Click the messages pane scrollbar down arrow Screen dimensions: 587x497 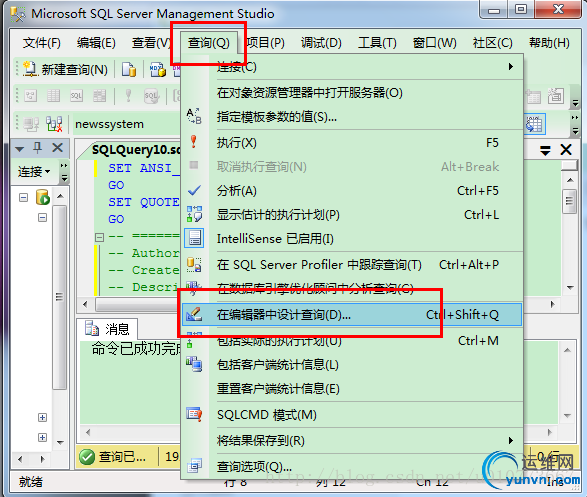click(567, 416)
